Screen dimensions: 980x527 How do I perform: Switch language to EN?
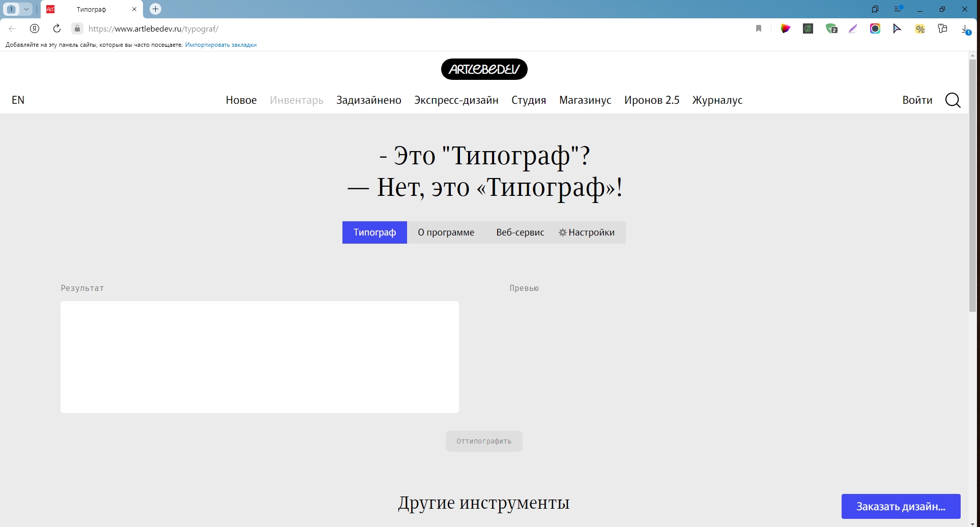pos(18,100)
